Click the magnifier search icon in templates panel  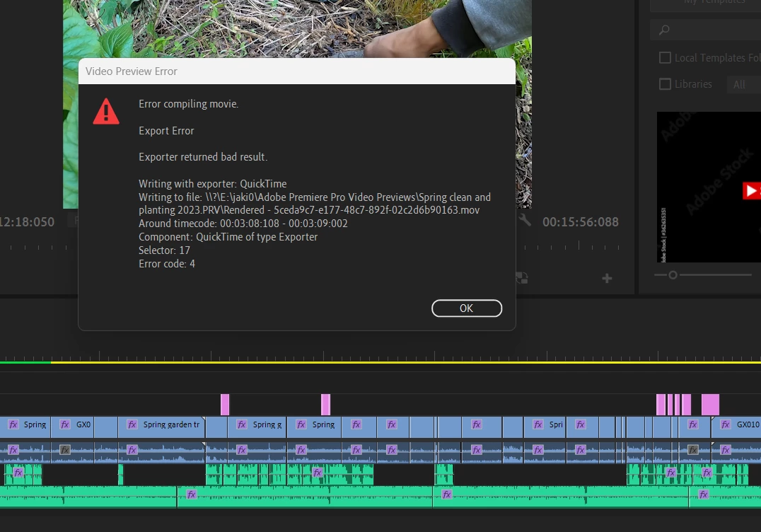664,30
